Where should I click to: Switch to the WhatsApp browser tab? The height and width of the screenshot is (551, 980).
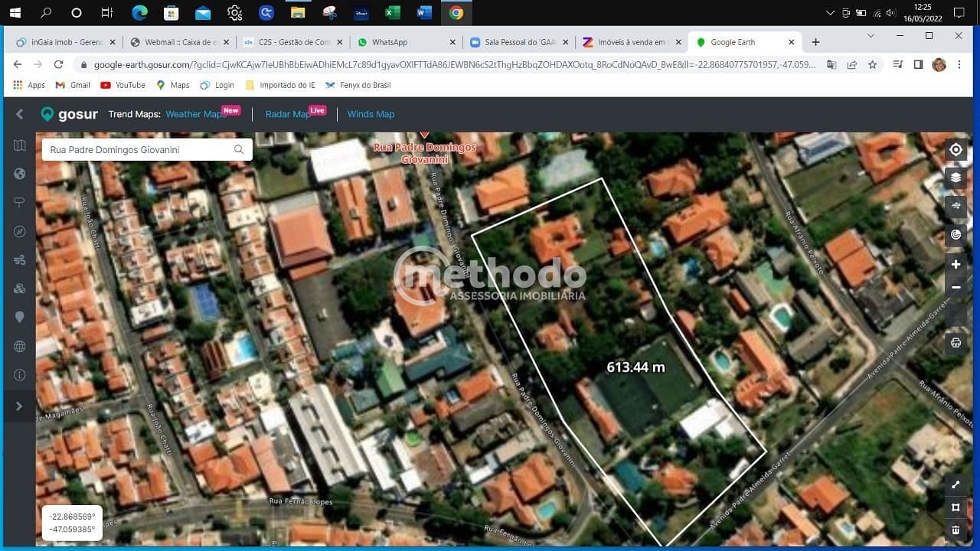tap(389, 42)
